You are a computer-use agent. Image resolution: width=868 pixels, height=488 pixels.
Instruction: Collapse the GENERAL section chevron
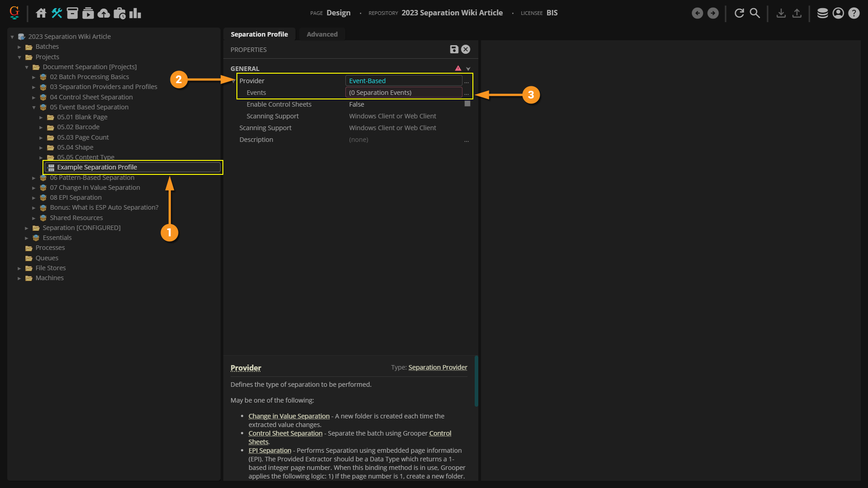pyautogui.click(x=468, y=69)
